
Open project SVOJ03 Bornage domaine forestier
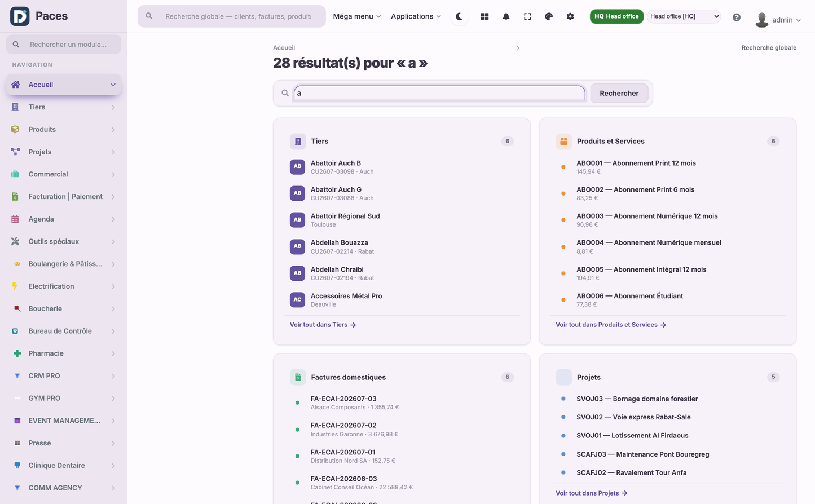coord(668,399)
